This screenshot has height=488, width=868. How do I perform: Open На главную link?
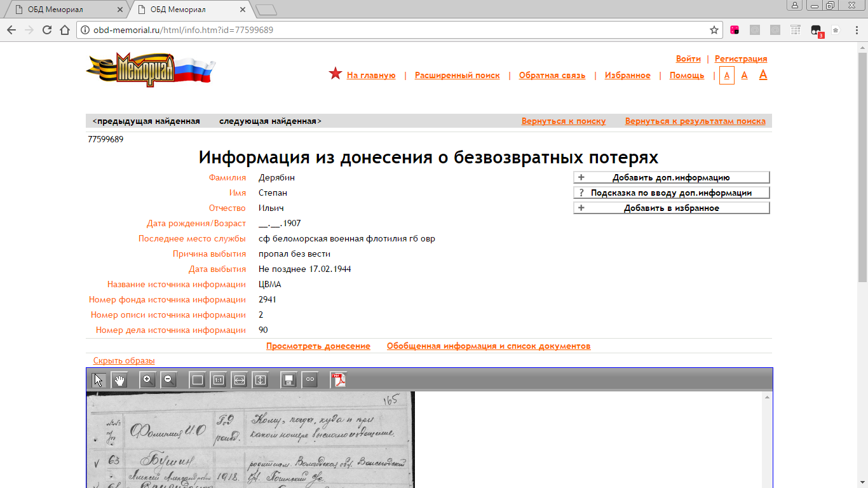(371, 76)
